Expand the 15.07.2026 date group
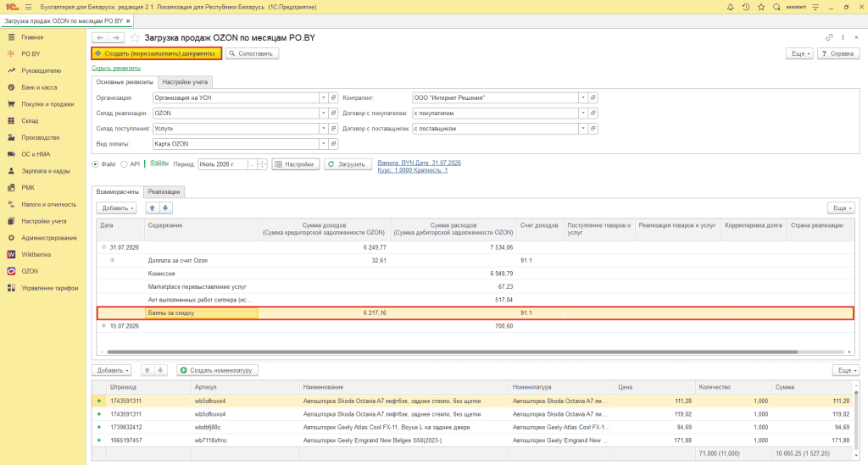Image resolution: width=868 pixels, height=465 pixels. coord(103,325)
